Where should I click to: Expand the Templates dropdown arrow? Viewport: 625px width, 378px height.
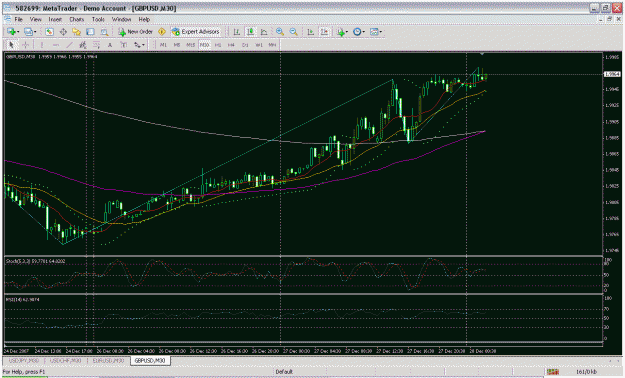pyautogui.click(x=381, y=32)
